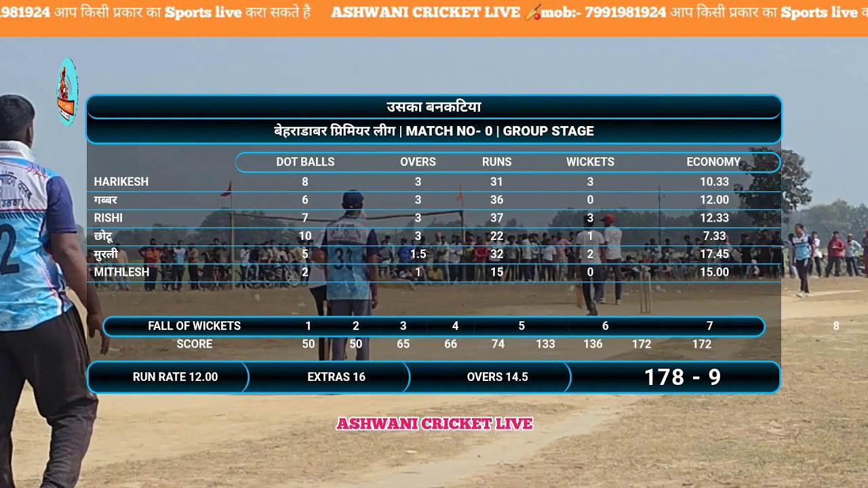
Task: Click मुरली's runs conceded 32
Action: (497, 254)
